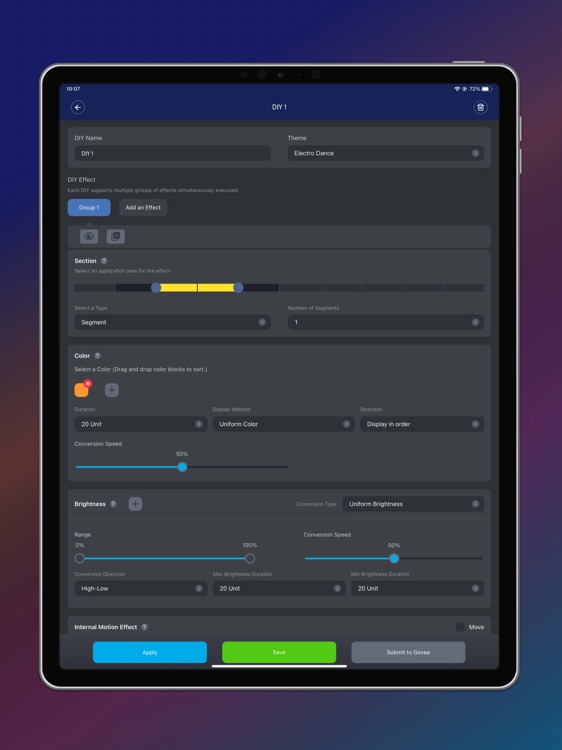Click the blue Apply button
Screen dimensions: 562x750
click(150, 652)
